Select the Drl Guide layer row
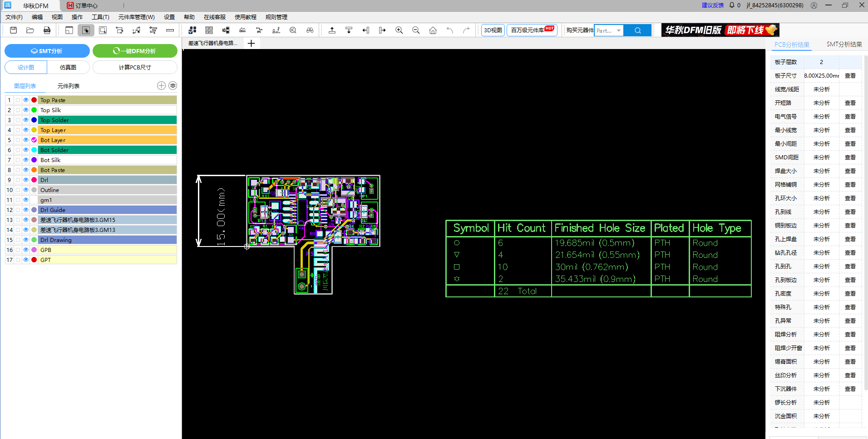The height and width of the screenshot is (439, 868). (108, 210)
